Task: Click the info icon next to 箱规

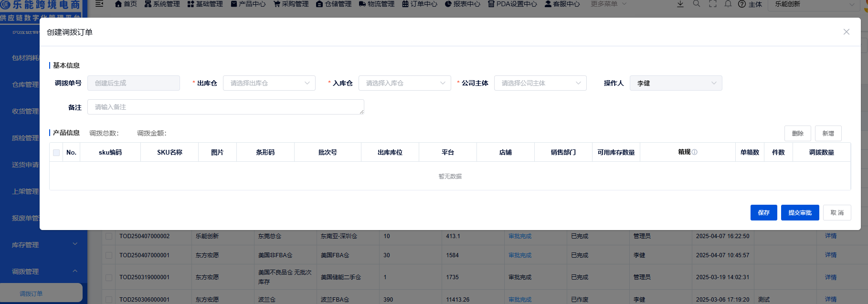Action: pyautogui.click(x=695, y=152)
